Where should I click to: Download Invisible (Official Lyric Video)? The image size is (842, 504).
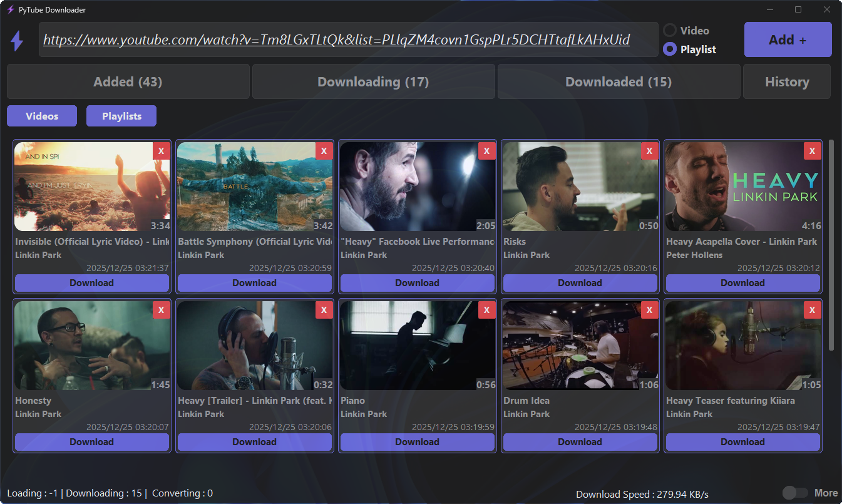tap(91, 283)
